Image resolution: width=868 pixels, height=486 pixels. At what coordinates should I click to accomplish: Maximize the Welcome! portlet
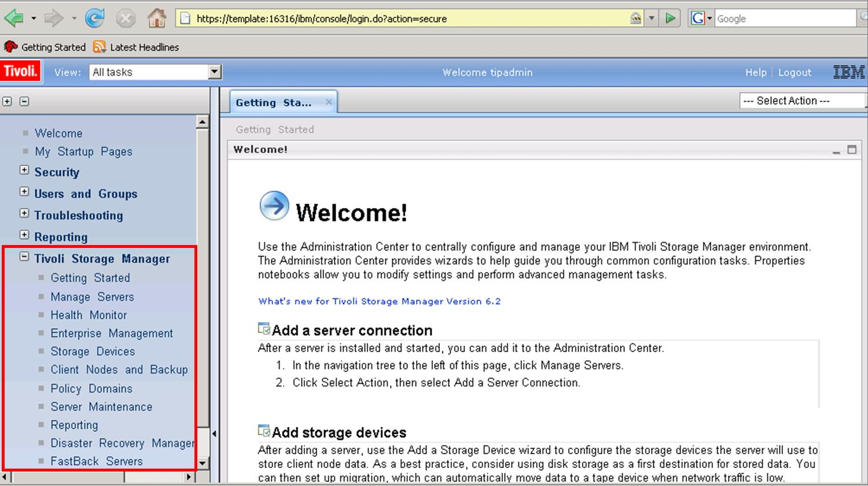point(852,149)
